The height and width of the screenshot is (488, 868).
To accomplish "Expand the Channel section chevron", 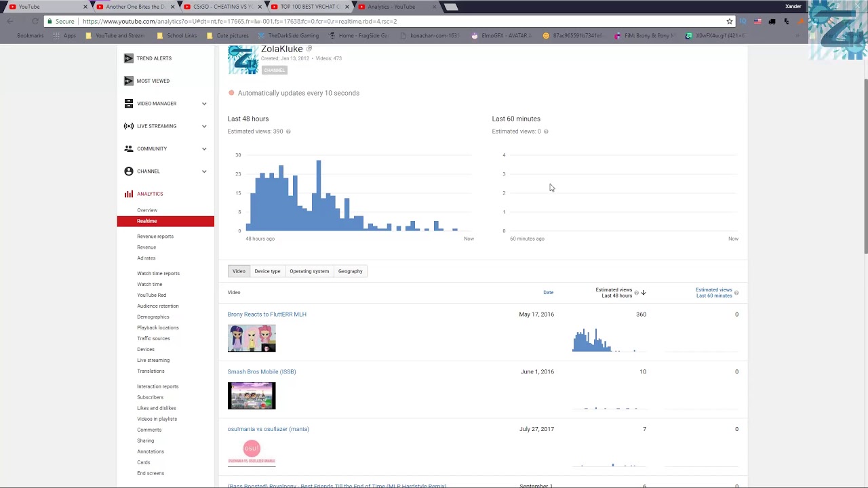I will click(204, 171).
